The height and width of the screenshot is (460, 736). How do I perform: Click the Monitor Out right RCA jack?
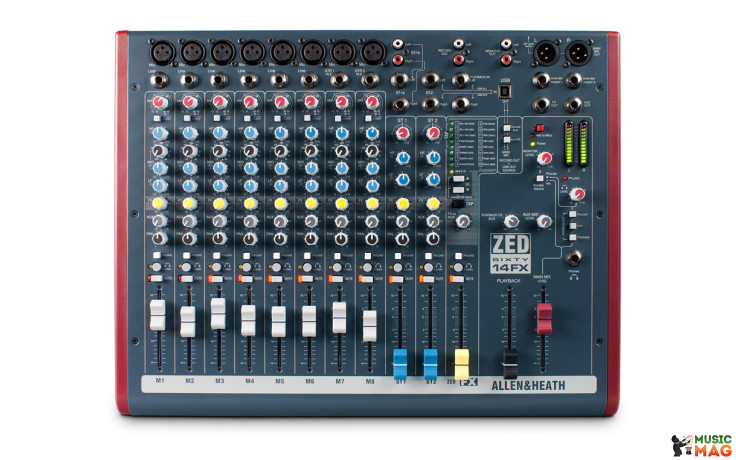pos(506,60)
